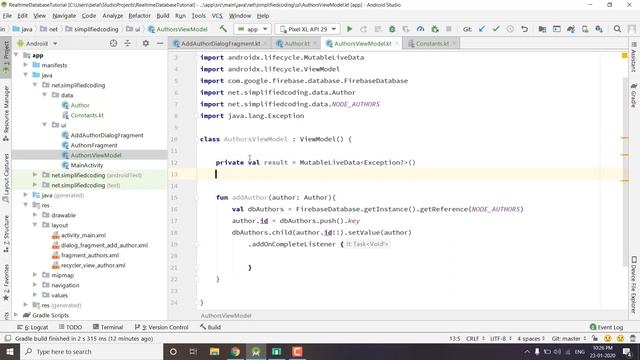640x360 pixels.
Task: Open the Refactor menu
Action: point(139,16)
